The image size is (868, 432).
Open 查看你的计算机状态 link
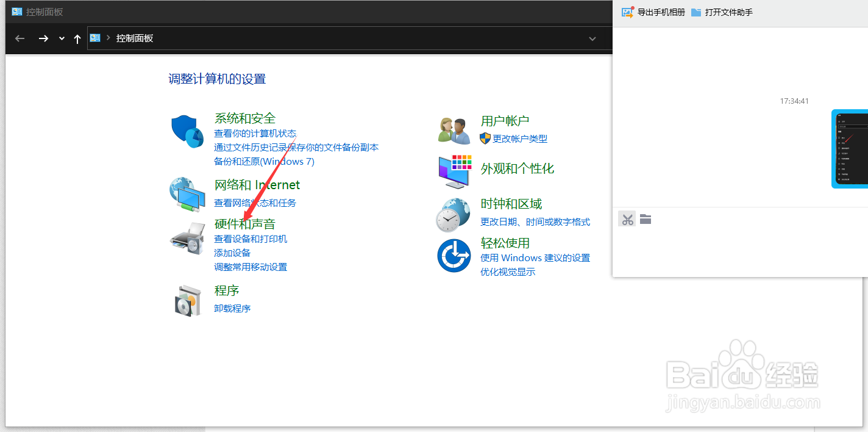coord(255,133)
